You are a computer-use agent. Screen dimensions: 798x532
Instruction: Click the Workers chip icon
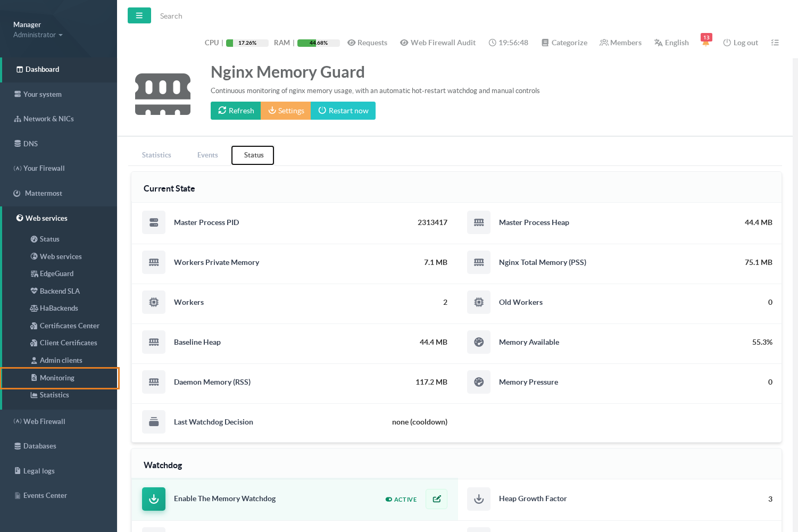[x=154, y=302]
